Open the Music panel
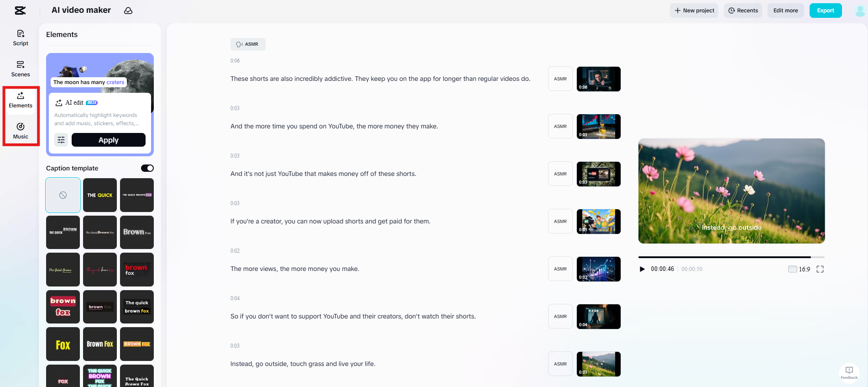 [21, 131]
